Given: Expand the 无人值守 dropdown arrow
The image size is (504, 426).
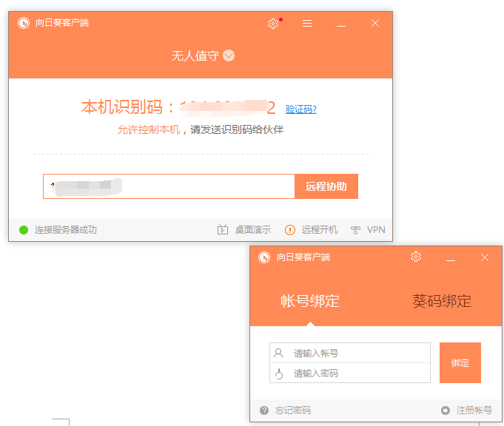Looking at the screenshot, I should point(229,55).
